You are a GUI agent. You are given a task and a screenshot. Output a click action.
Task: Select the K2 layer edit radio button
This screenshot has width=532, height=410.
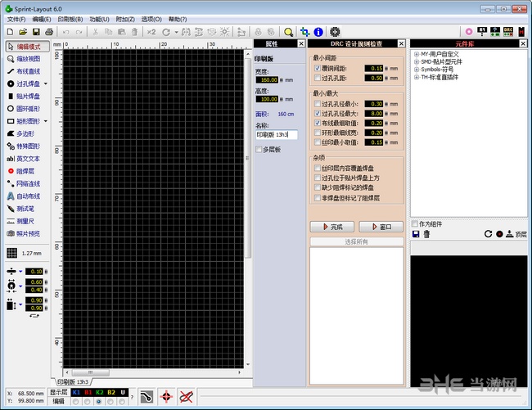[99, 402]
